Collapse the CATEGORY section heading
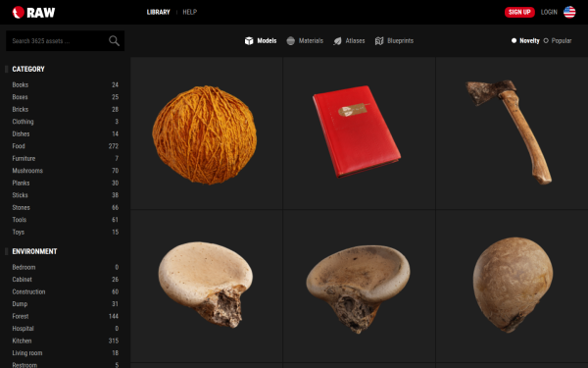This screenshot has height=368, width=588. tap(28, 69)
